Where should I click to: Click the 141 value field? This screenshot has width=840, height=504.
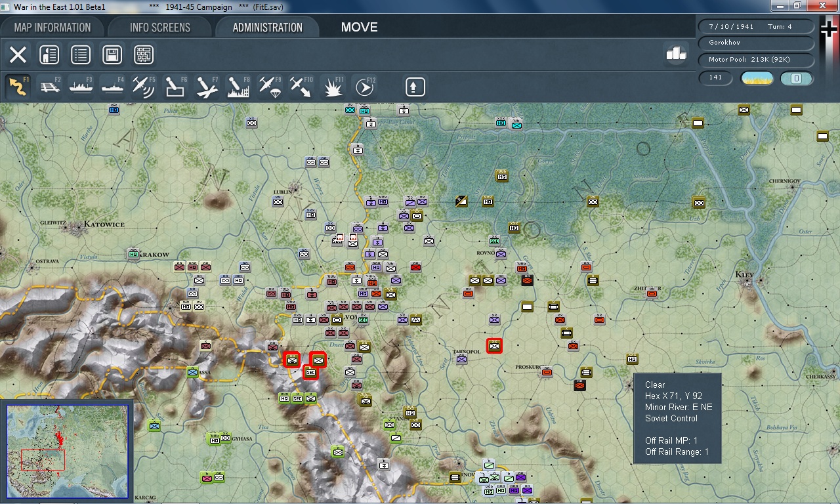[716, 77]
